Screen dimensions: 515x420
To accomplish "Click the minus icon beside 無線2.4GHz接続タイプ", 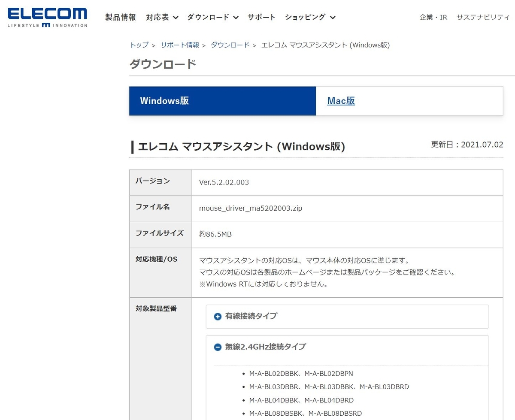I will pyautogui.click(x=218, y=347).
